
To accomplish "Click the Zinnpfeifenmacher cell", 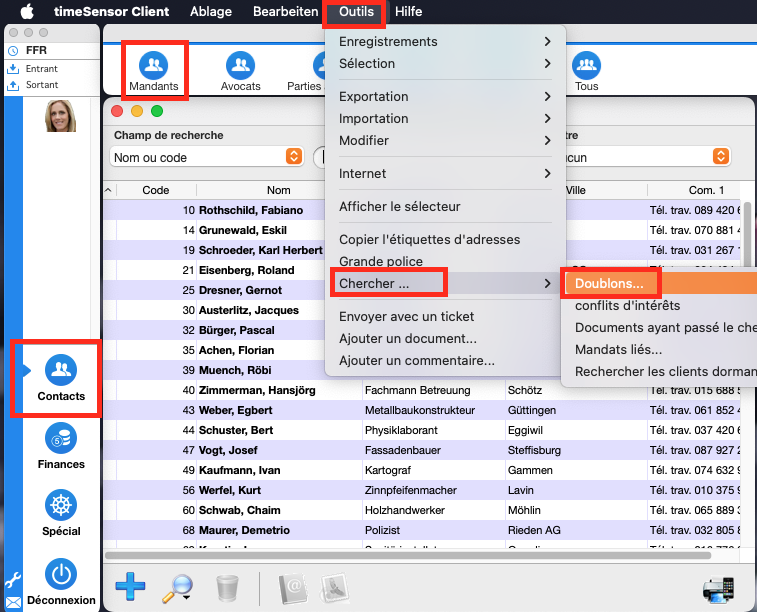I will tap(410, 490).
